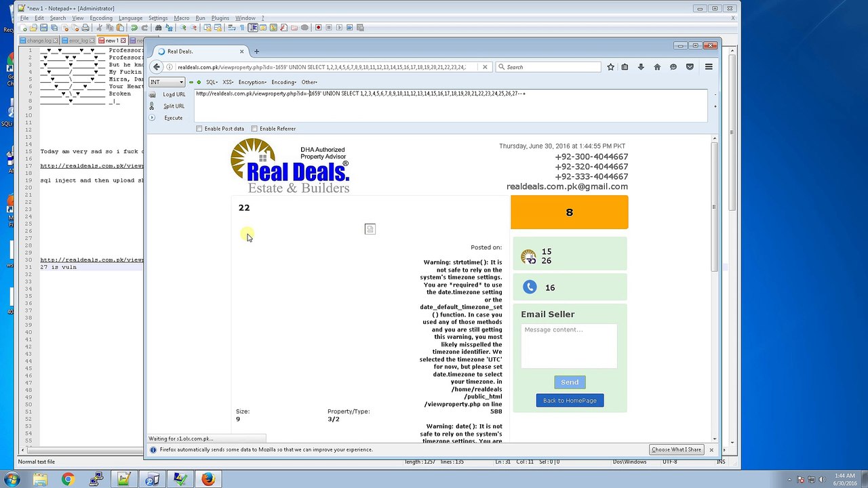Click Load URL in HackBar
Viewport: 868px width, 488px height.
174,94
